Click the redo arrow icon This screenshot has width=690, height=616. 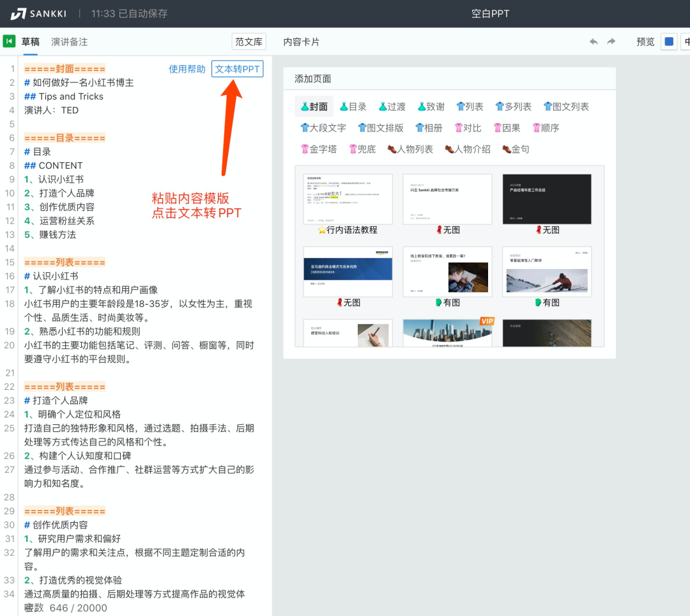coord(612,42)
